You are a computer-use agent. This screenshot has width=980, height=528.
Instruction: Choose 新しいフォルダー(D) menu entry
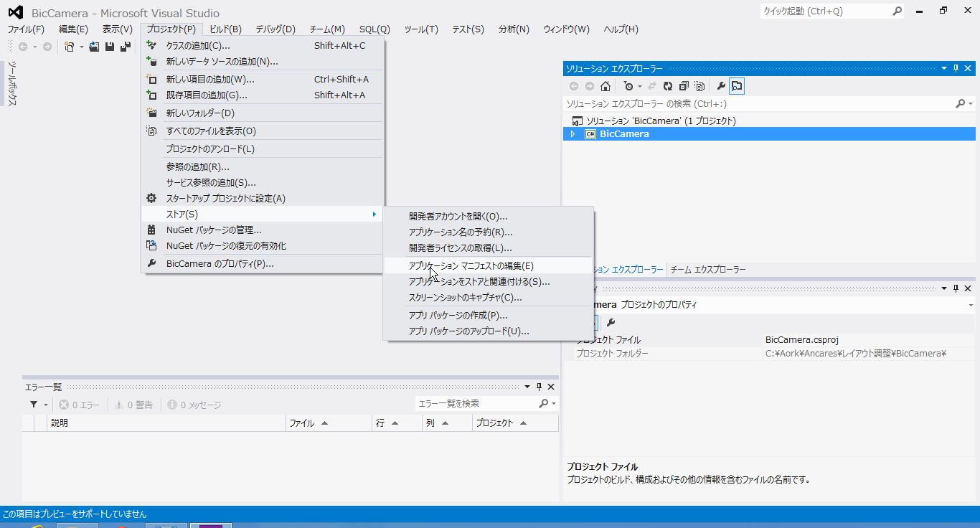click(x=263, y=113)
